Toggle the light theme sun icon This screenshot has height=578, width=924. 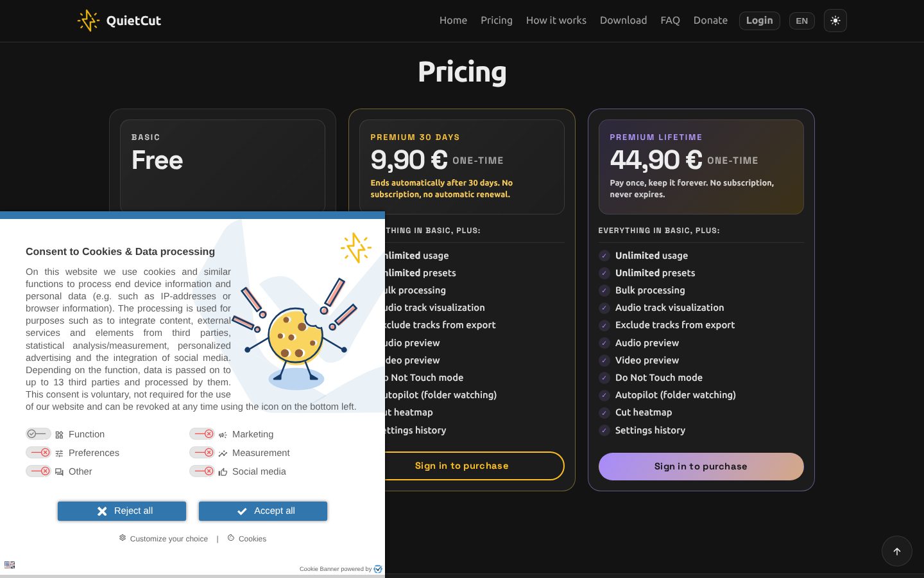[835, 21]
